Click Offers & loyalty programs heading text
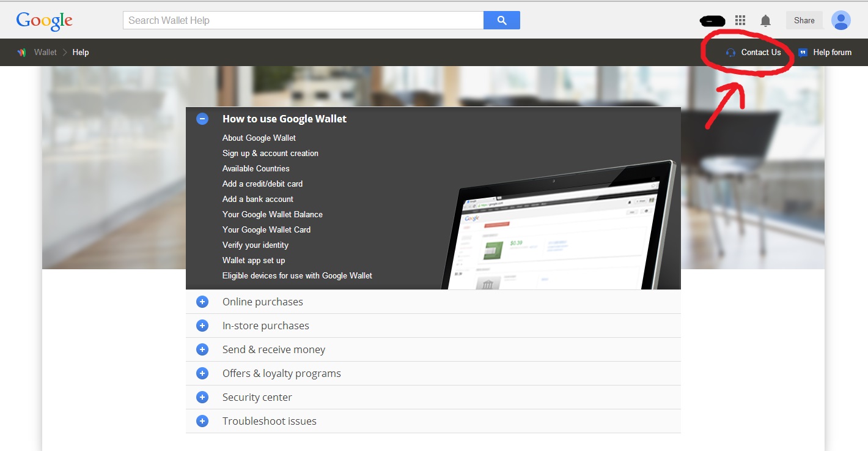Screen dimensions: 868x451 click(x=282, y=373)
